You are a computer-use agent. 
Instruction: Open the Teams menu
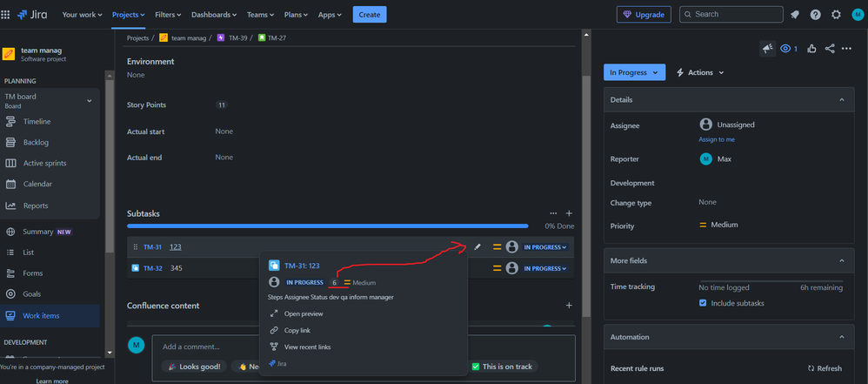tap(260, 15)
